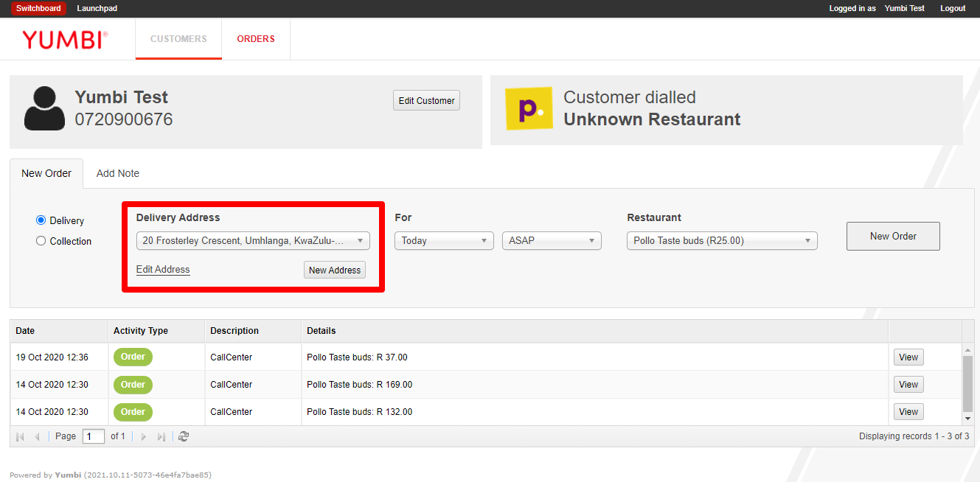Go to last page of records
This screenshot has height=482, width=980.
click(x=161, y=436)
